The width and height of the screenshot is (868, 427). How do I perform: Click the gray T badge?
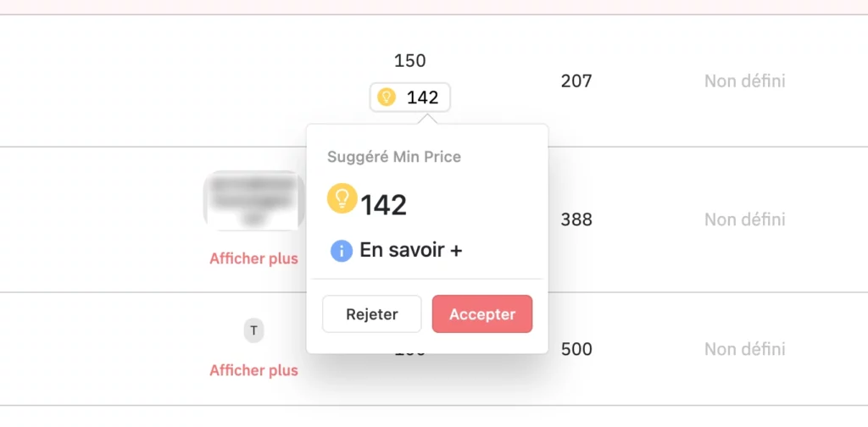[x=253, y=330]
